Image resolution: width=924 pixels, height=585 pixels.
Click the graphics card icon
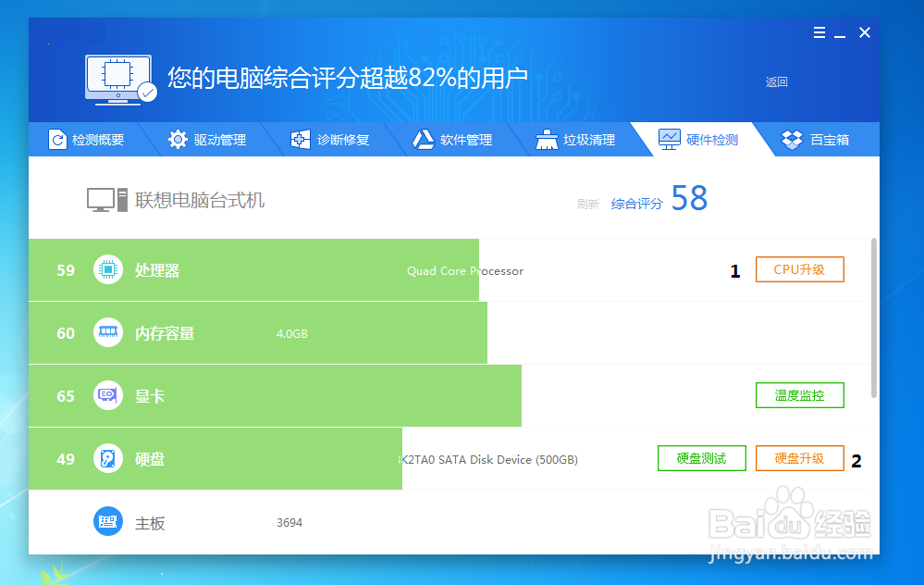coord(108,395)
